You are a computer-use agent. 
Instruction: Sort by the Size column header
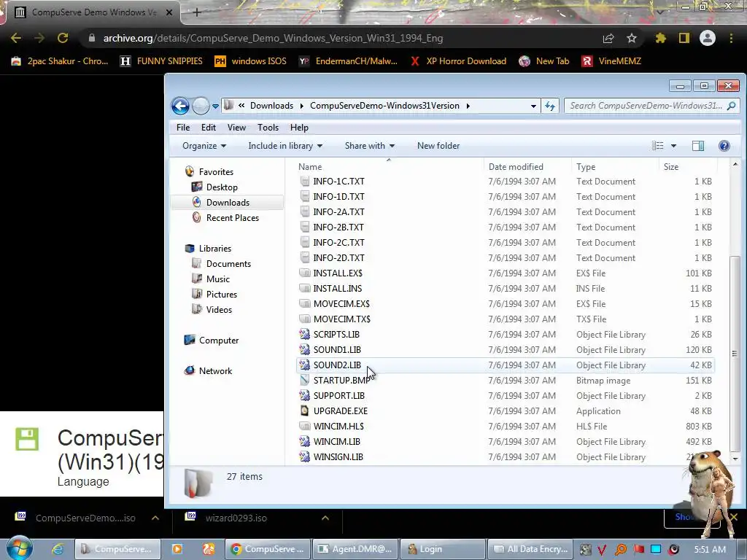(x=671, y=167)
